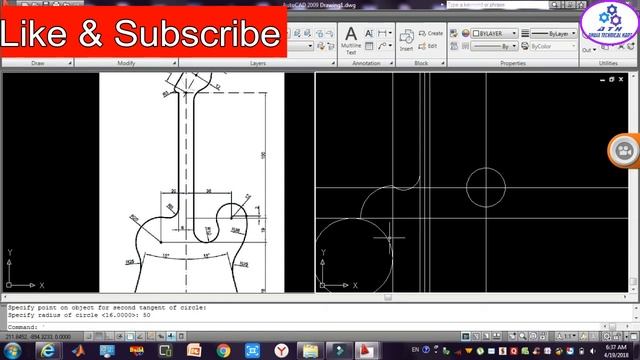Open the ByColor plot style dropdown
The image size is (640, 360).
click(554, 46)
